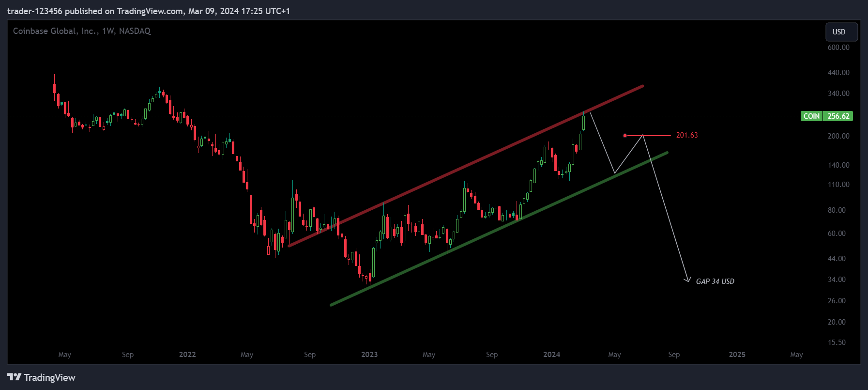This screenshot has height=390, width=868.
Task: Click the 80.00 price axis label
Action: click(x=837, y=210)
